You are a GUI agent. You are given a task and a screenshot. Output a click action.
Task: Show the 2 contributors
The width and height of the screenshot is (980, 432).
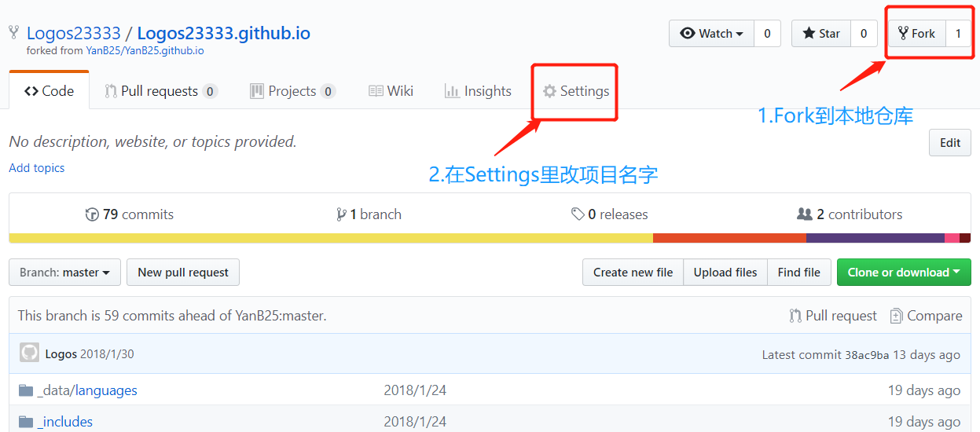click(x=850, y=214)
